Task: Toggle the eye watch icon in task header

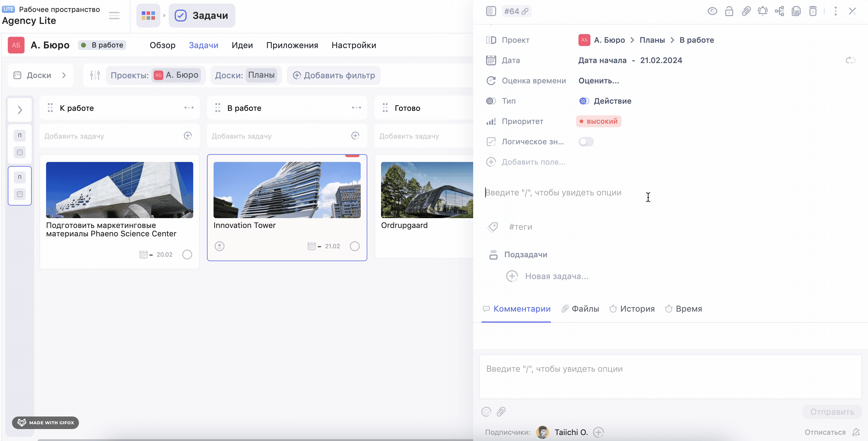Action: pyautogui.click(x=712, y=11)
